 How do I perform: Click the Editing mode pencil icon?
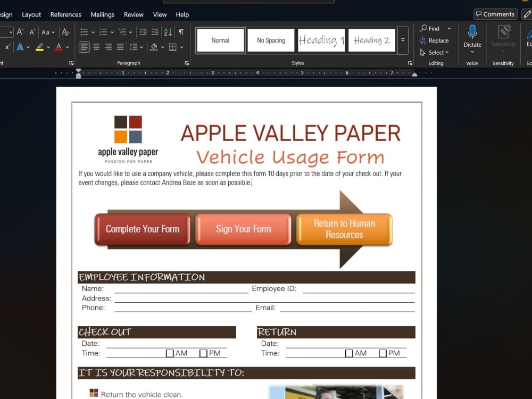(527, 14)
